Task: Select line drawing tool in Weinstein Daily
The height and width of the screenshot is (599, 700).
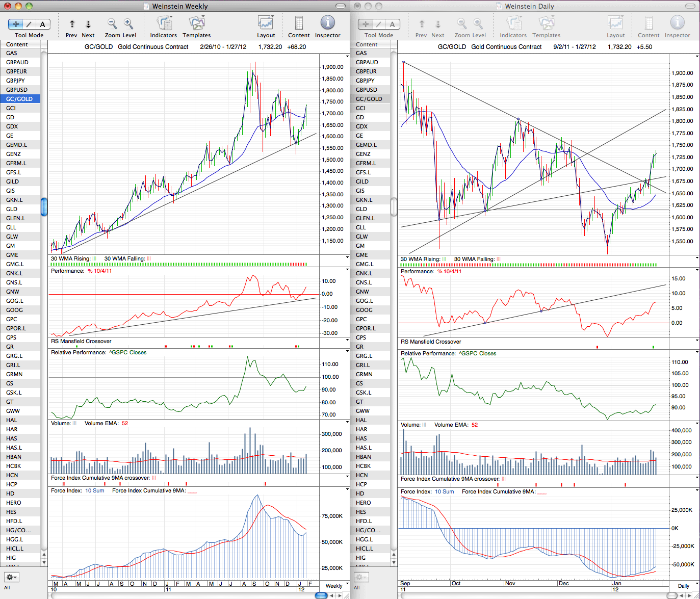Action: (379, 24)
